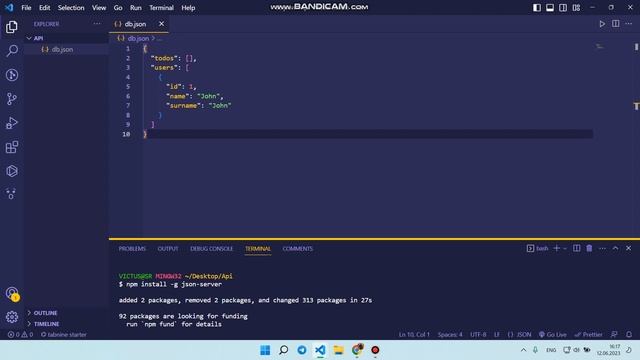Click the Run code play icon

[x=602, y=24]
